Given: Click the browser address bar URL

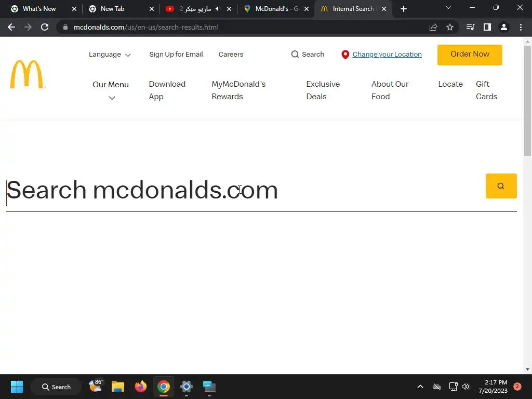Looking at the screenshot, I should (x=146, y=27).
